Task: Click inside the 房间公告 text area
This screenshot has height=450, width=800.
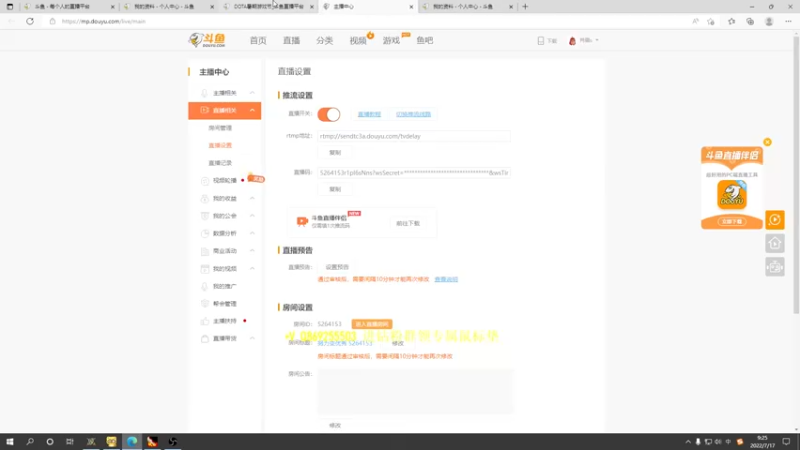Action: [x=415, y=391]
